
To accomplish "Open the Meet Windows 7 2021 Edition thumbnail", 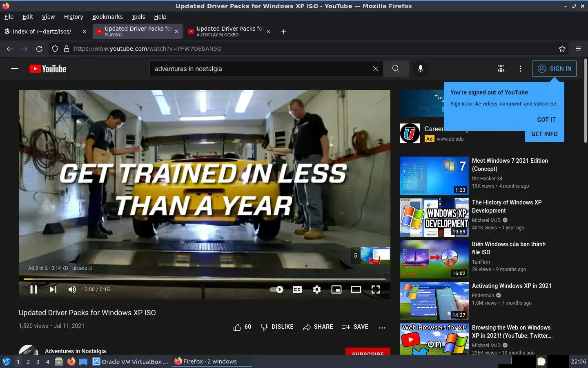I will 434,176.
